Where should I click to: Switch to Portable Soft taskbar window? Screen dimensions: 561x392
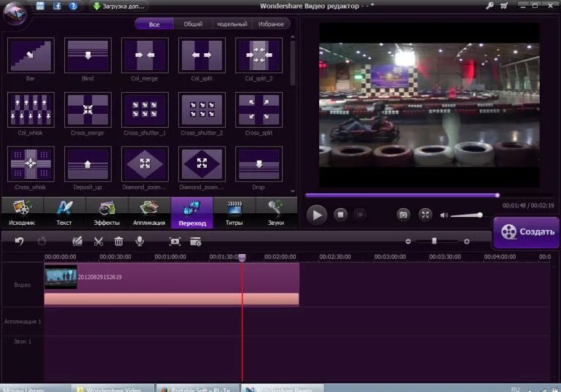197,389
